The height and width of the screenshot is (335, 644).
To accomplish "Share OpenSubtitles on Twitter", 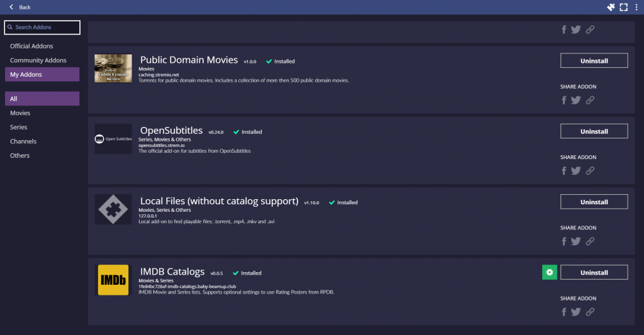I will 576,171.
